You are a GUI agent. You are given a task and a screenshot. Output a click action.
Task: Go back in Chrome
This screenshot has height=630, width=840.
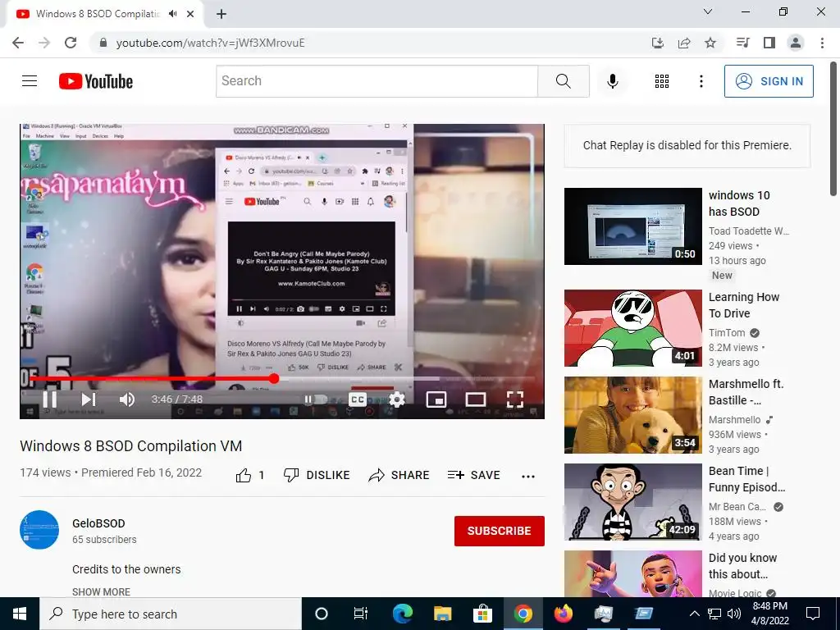coord(18,43)
